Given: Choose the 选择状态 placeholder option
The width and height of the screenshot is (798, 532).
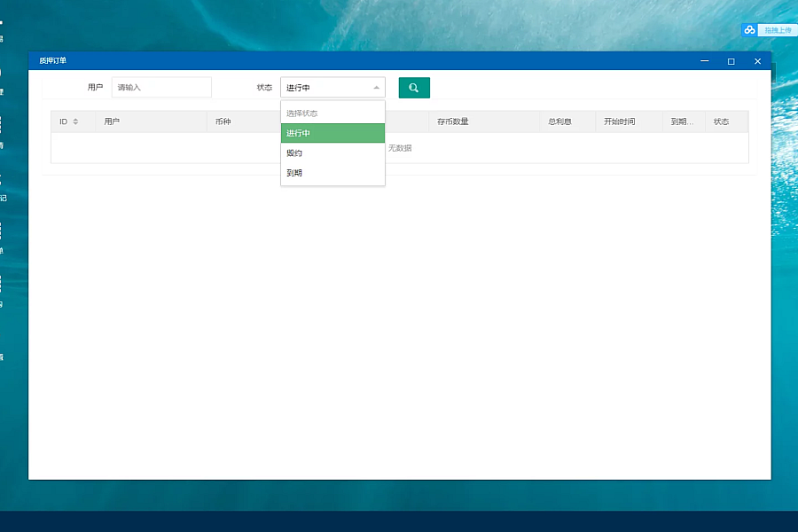Looking at the screenshot, I should [x=332, y=113].
